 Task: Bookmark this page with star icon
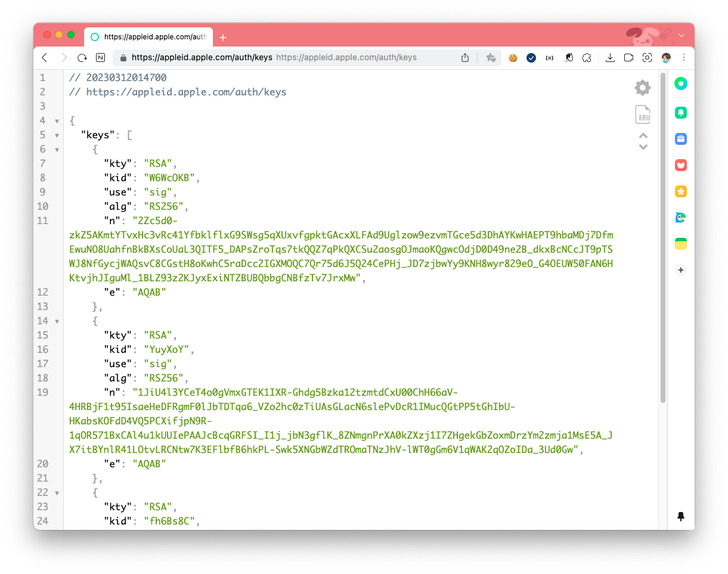[491, 58]
